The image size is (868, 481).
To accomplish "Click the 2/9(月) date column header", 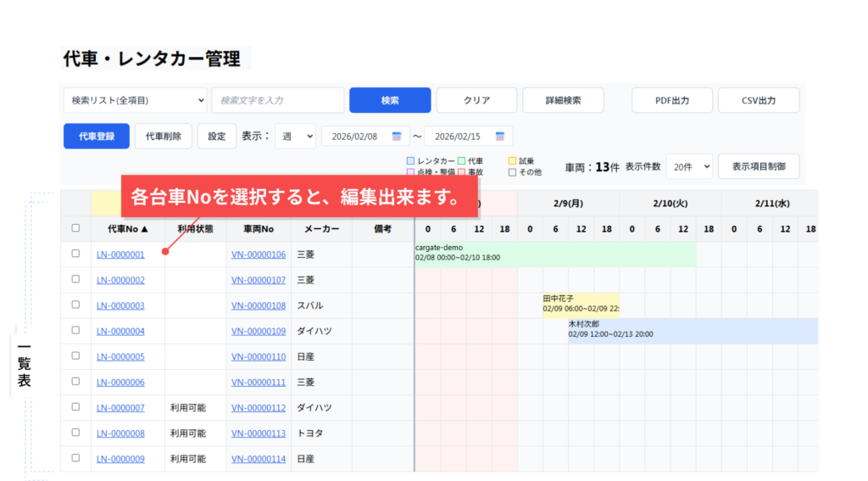I will pyautogui.click(x=567, y=204).
